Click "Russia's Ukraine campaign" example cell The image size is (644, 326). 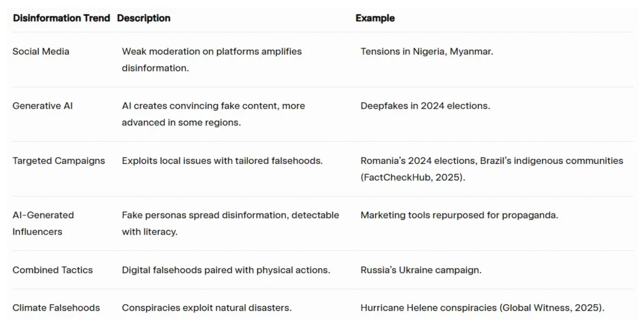421,270
